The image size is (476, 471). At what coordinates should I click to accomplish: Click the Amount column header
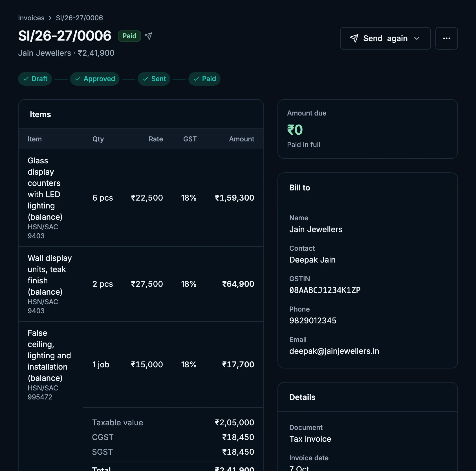[x=242, y=139]
